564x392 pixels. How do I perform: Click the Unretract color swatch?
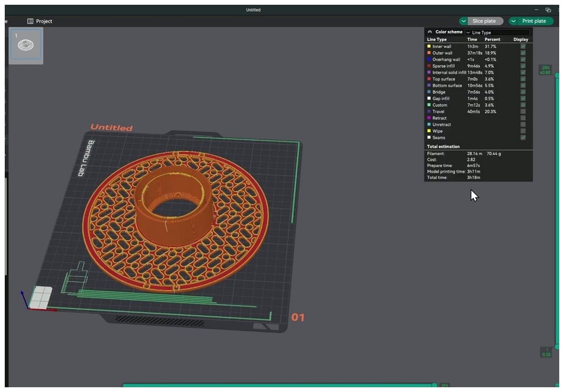coord(429,124)
